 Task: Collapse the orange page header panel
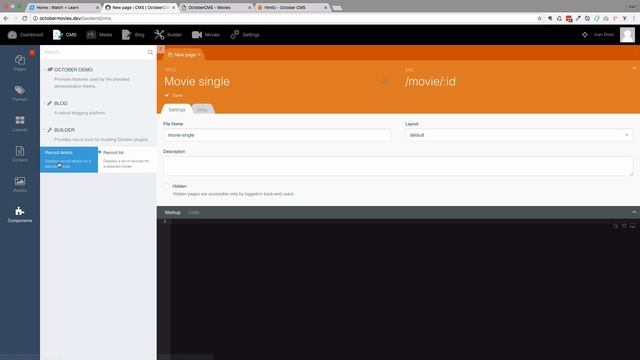click(634, 69)
